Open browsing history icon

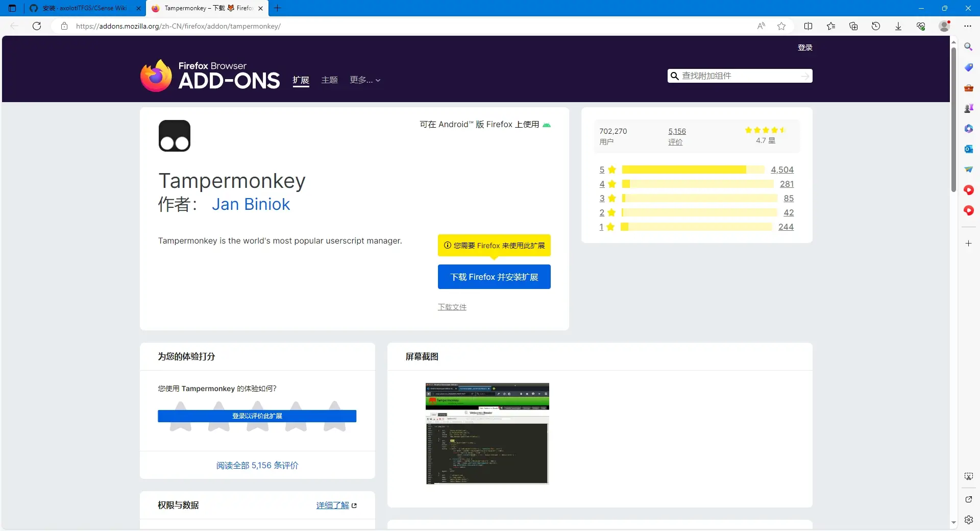[876, 26]
